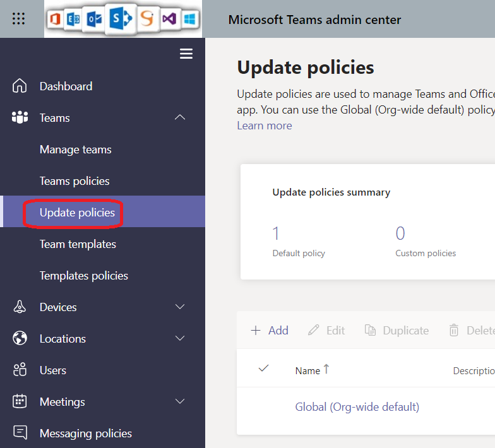
Task: Click the Messaging policies chat icon
Action: [x=20, y=433]
